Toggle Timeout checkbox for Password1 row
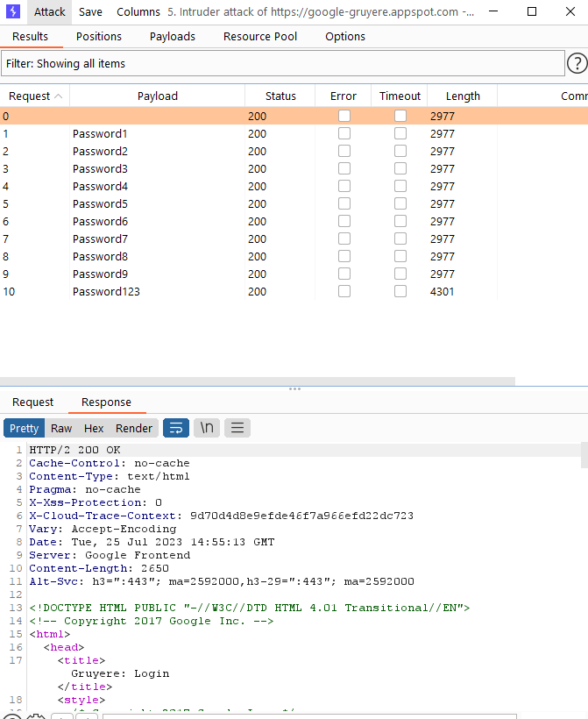588x719 pixels. coord(400,133)
